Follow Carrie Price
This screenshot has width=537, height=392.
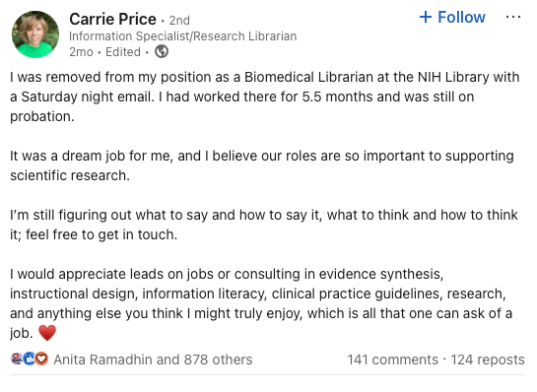point(452,17)
